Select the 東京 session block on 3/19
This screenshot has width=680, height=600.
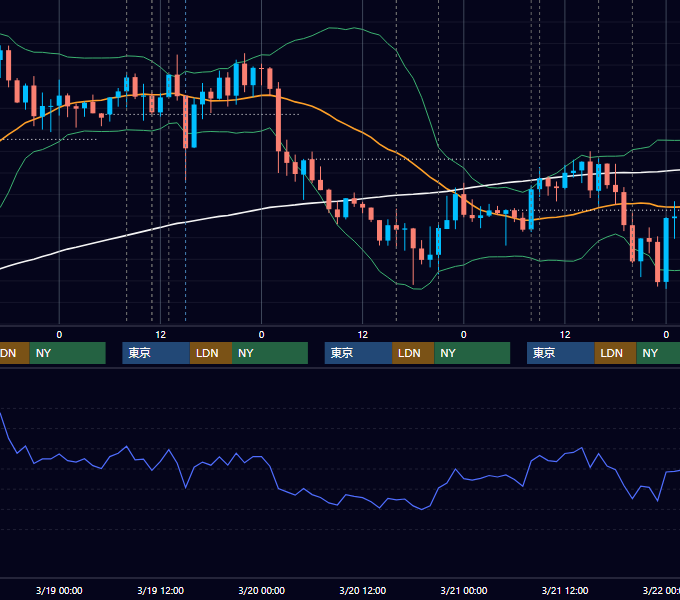click(x=156, y=353)
